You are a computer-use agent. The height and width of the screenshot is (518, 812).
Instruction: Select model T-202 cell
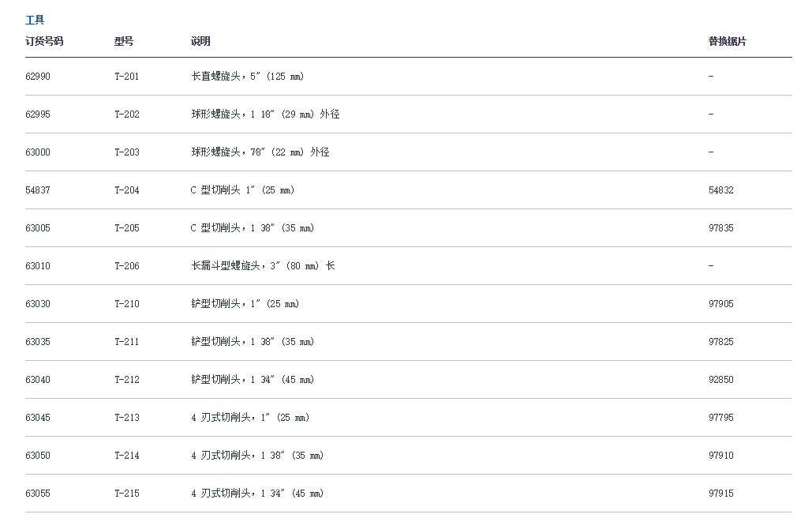click(127, 114)
